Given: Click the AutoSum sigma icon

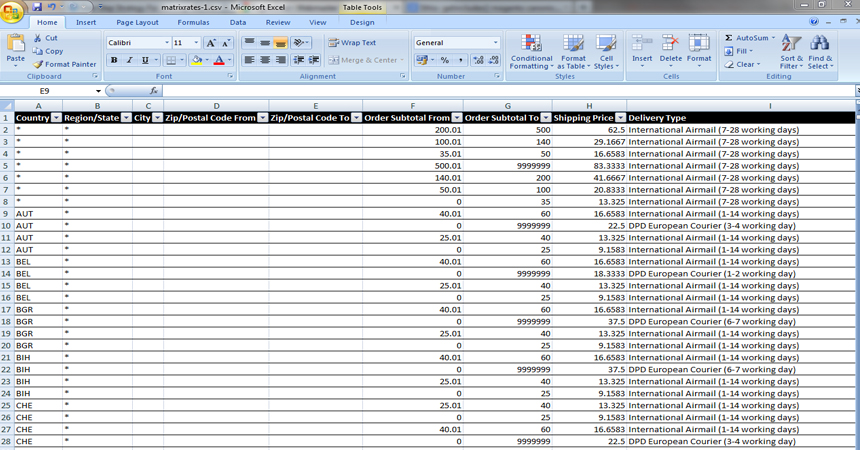Looking at the screenshot, I should pyautogui.click(x=730, y=38).
